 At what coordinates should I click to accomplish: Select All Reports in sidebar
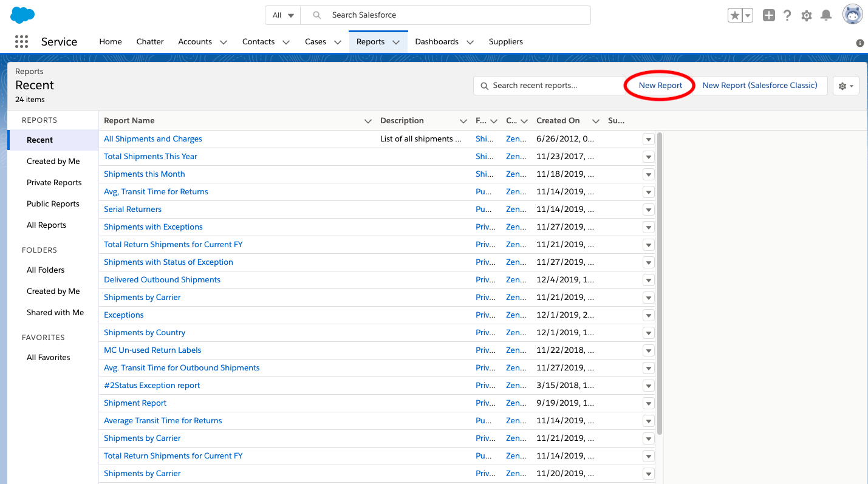click(46, 225)
